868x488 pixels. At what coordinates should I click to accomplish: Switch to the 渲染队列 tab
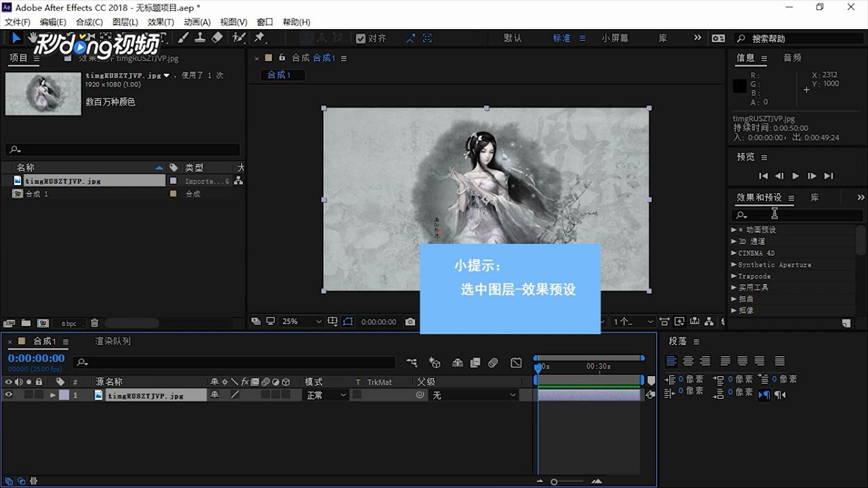click(x=113, y=342)
